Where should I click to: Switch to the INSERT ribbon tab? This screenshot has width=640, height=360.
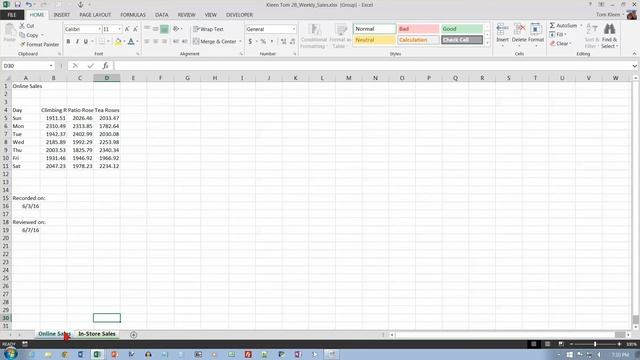pos(62,15)
